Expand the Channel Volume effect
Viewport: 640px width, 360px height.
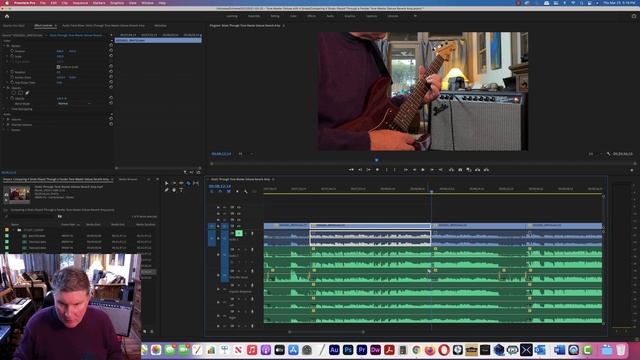click(4, 124)
